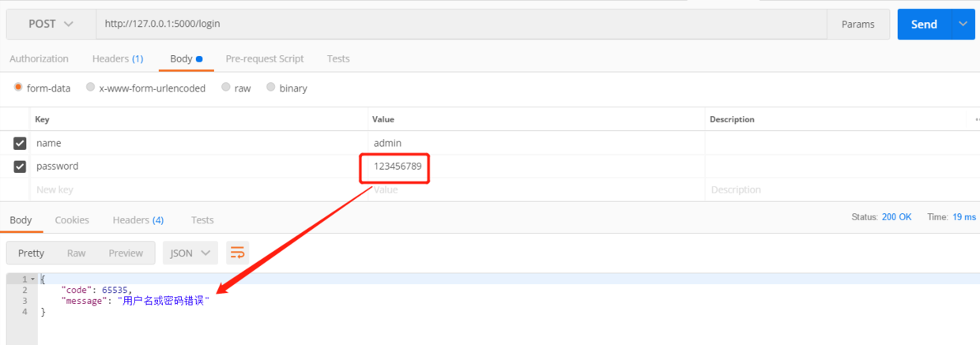This screenshot has width=980, height=345.
Task: Click the 'name' key cell
Action: tap(199, 143)
